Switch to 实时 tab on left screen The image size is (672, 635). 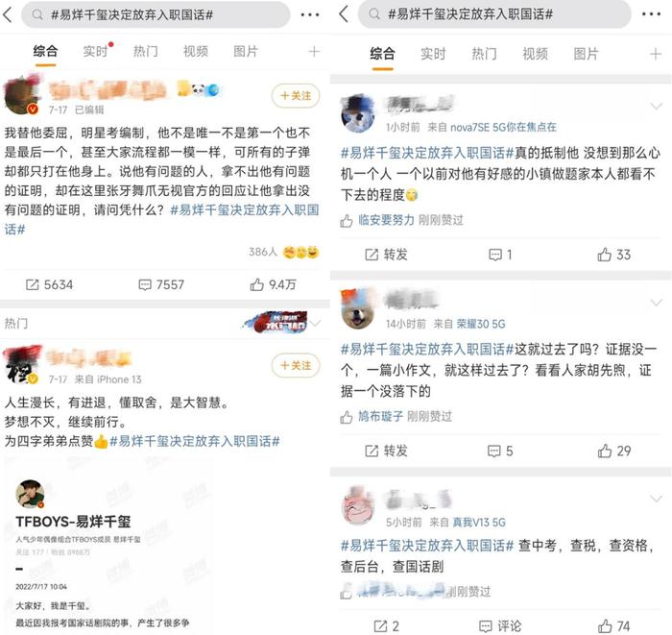click(95, 52)
